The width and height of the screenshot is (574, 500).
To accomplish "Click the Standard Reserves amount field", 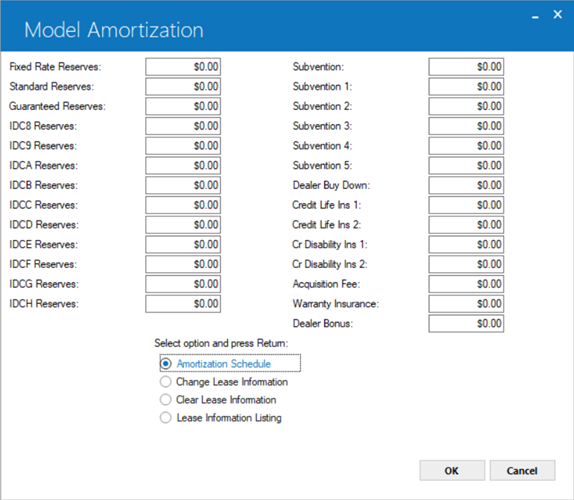I will click(183, 86).
